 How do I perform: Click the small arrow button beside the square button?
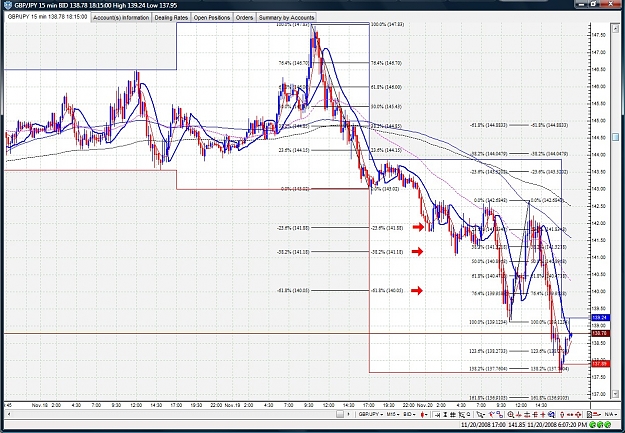(348, 414)
